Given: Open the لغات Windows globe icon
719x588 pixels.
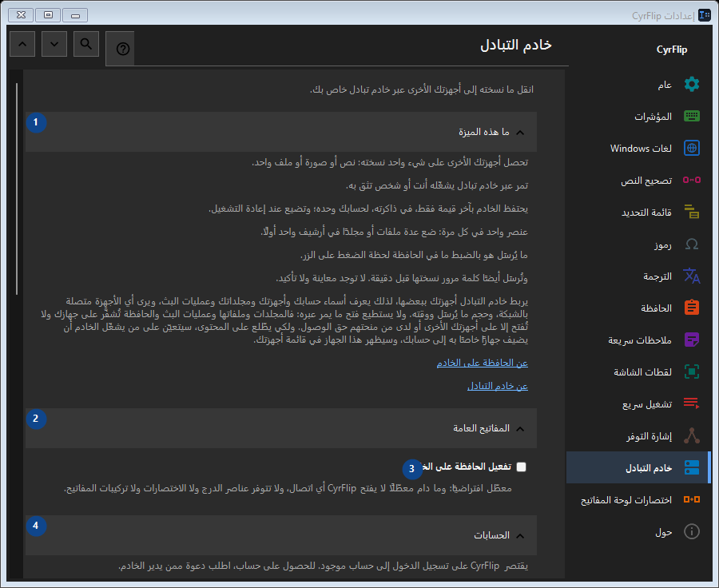Looking at the screenshot, I should [692, 148].
